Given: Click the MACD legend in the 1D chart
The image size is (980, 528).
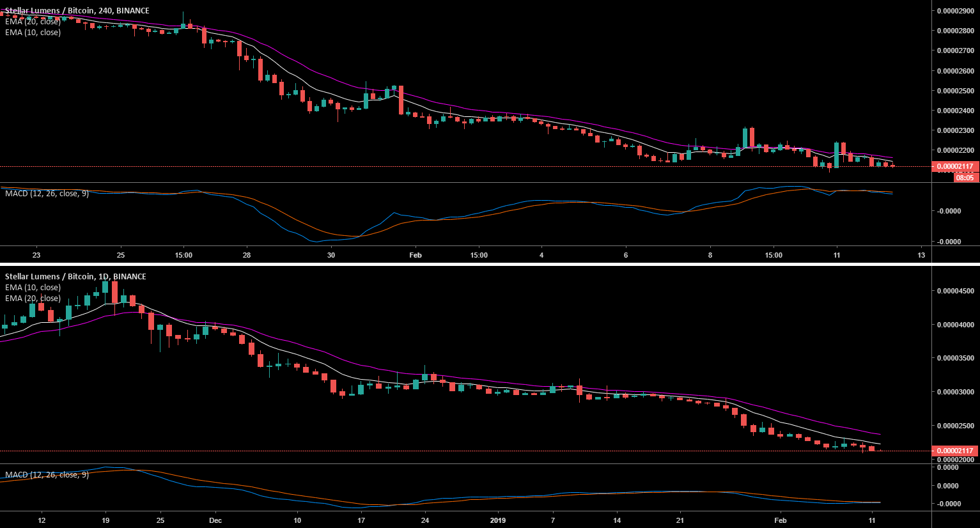Looking at the screenshot, I should pos(47,475).
